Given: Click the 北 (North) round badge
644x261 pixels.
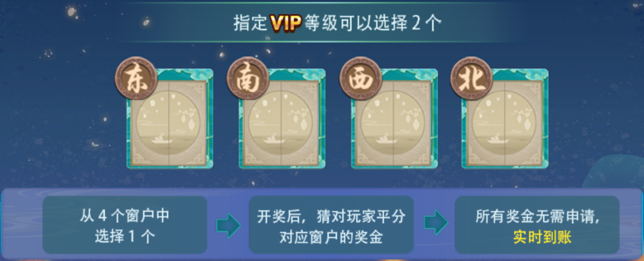Looking at the screenshot, I should point(471,78).
